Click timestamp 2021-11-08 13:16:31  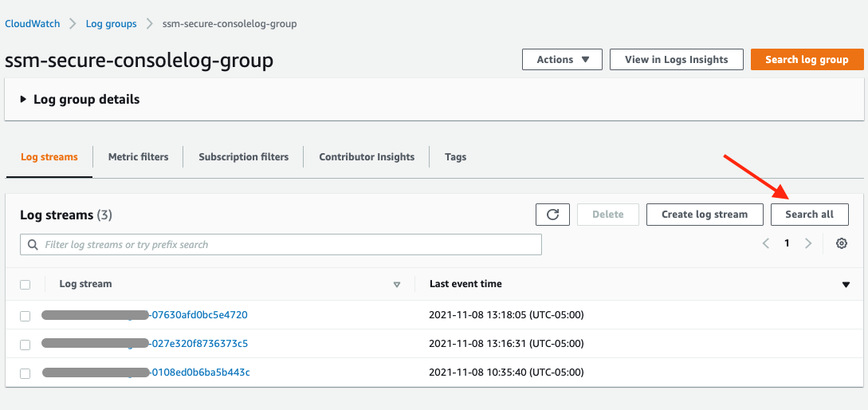point(506,344)
